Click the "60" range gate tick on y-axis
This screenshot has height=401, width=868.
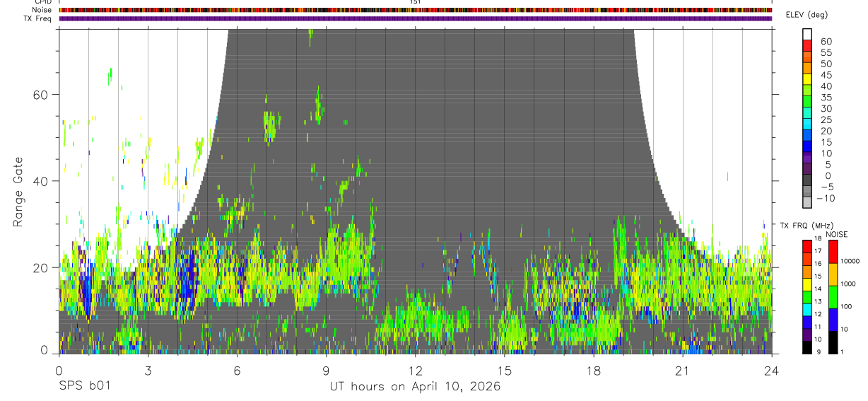click(x=41, y=94)
